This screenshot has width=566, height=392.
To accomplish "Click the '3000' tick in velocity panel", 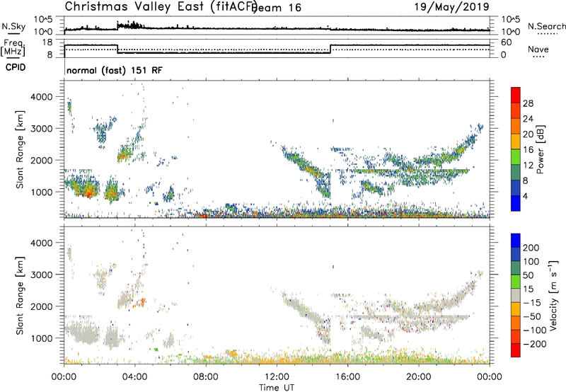I will [42, 275].
